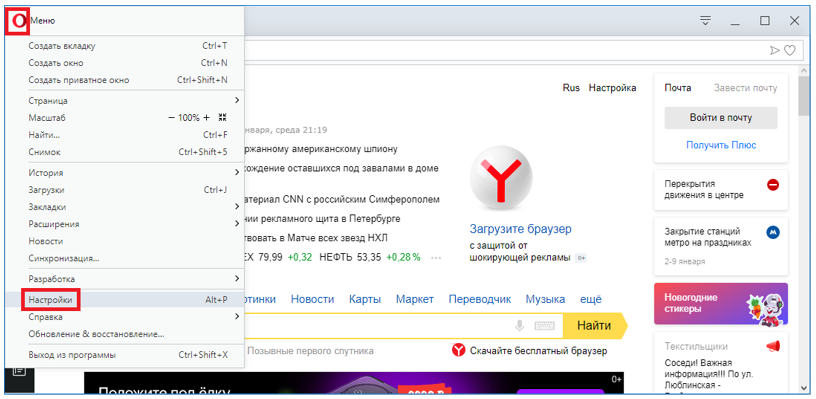816x399 pixels.
Task: Open the on-screen keyboard icon in the search box
Action: 544,326
